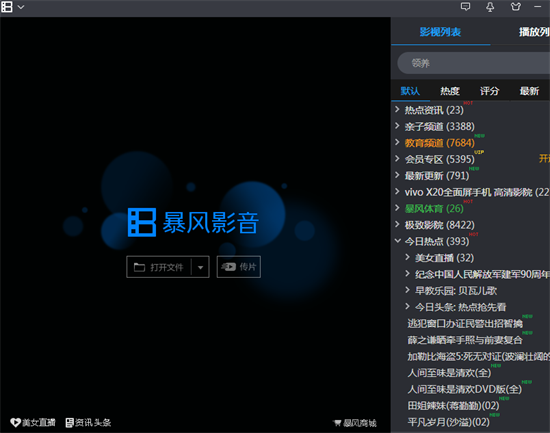Select 今日热点 (393) row text
Viewport: 550px width, 433px height.
tap(437, 241)
